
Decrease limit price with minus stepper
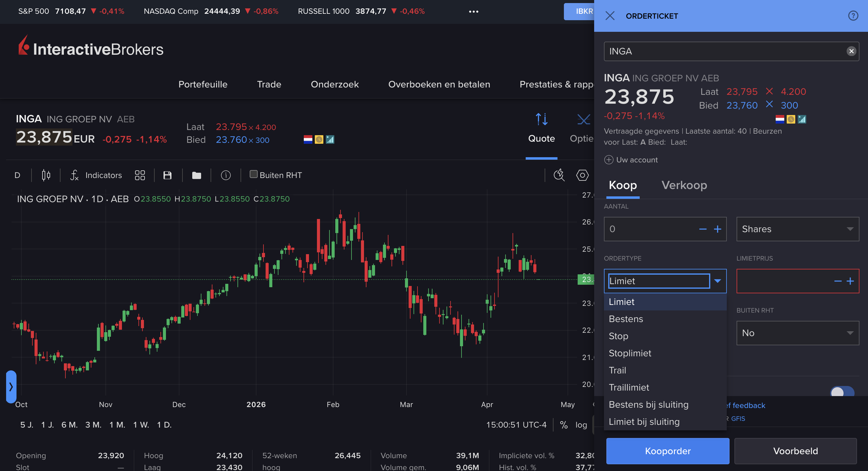838,281
